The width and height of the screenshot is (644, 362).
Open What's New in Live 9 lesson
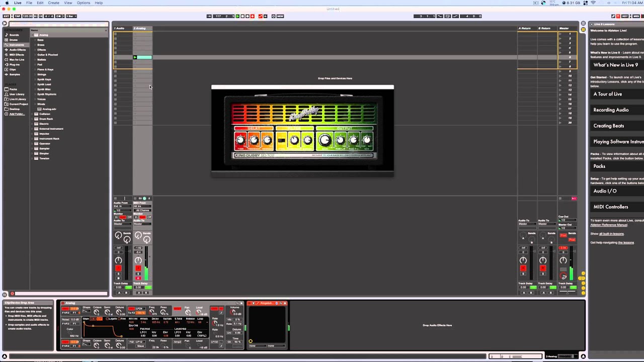pos(616,65)
